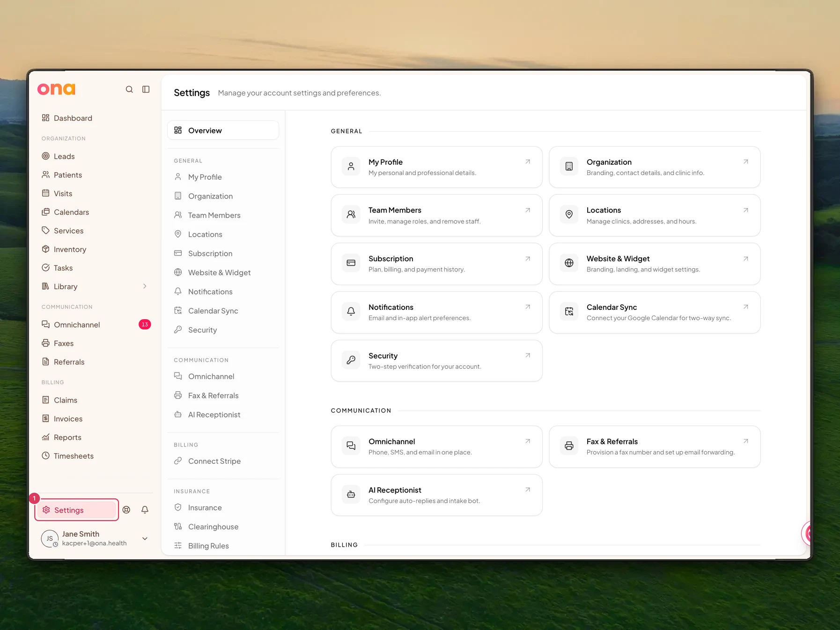The width and height of the screenshot is (840, 630).
Task: Open Calendar Sync in settings menu
Action: click(223, 311)
